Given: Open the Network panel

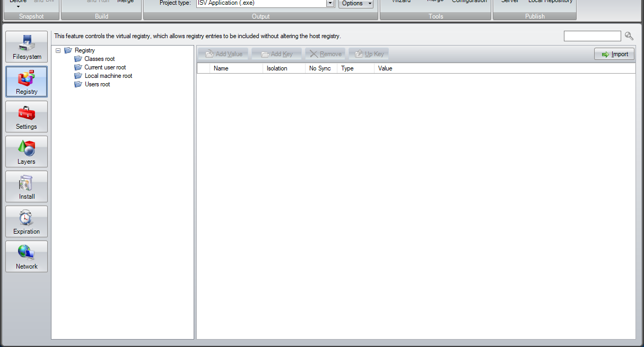Looking at the screenshot, I should (x=26, y=256).
